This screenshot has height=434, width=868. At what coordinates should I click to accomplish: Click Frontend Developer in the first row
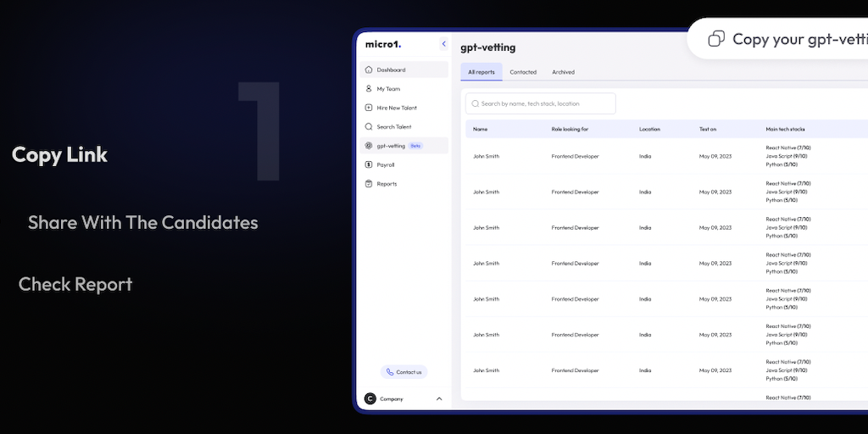point(576,156)
